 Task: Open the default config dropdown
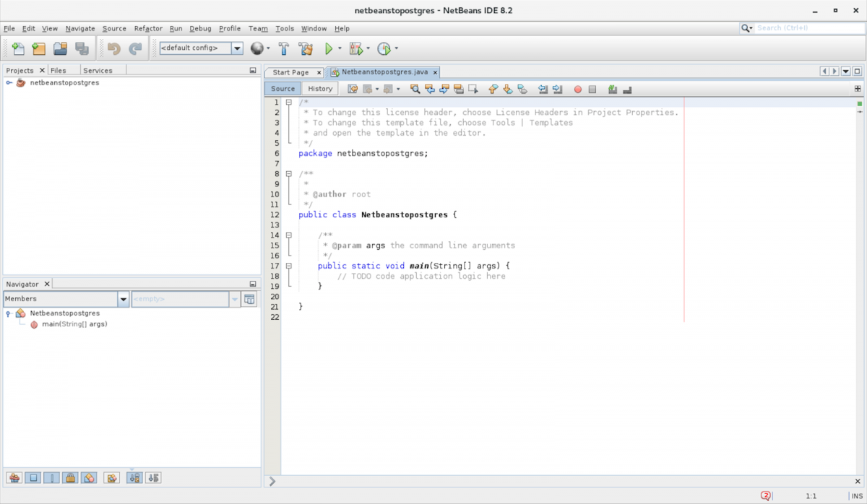[x=237, y=48]
